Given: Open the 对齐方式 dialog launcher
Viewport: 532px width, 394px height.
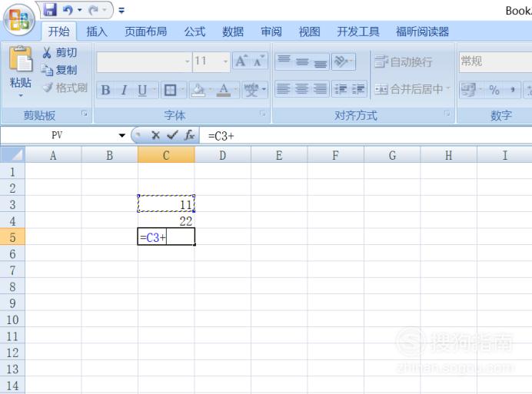Looking at the screenshot, I should [447, 114].
